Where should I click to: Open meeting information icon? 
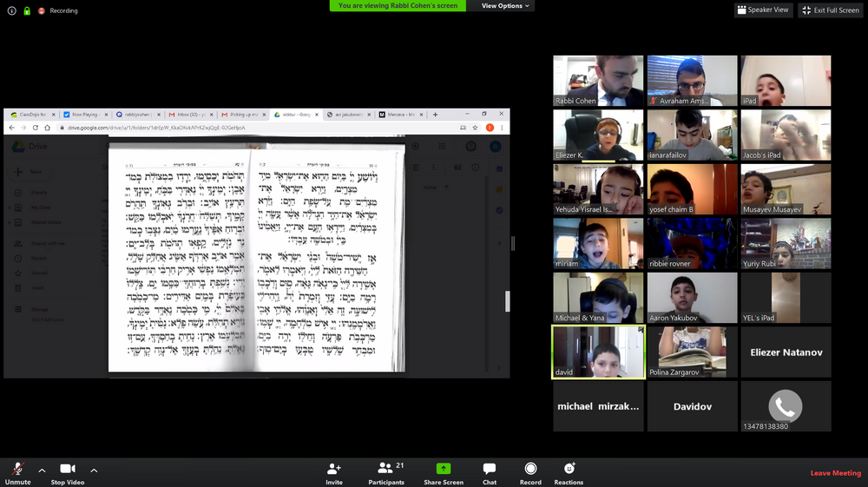(11, 10)
